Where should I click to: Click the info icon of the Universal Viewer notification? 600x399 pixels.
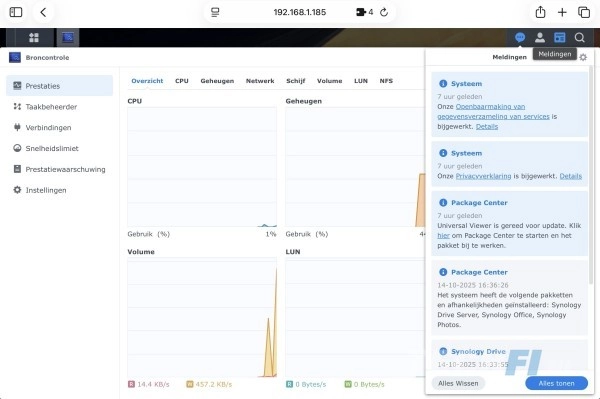[443, 202]
